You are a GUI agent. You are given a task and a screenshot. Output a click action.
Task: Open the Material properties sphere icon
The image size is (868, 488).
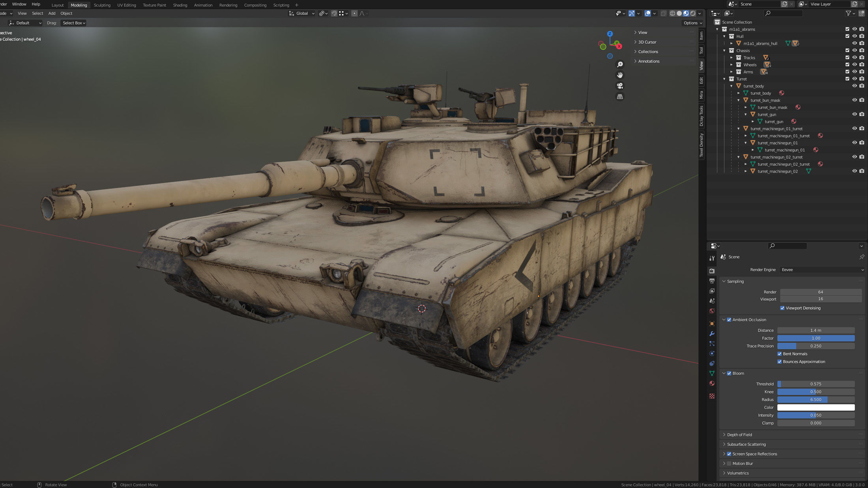point(712,383)
